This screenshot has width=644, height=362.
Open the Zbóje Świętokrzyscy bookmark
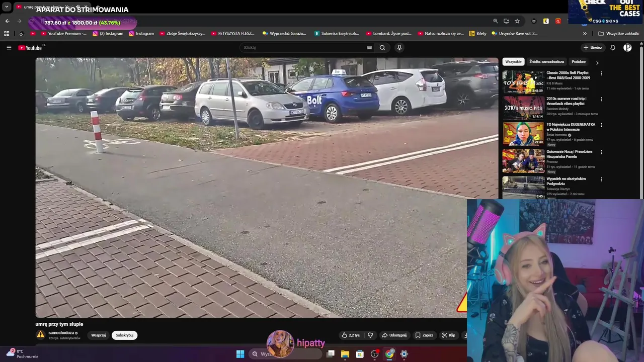tap(182, 34)
